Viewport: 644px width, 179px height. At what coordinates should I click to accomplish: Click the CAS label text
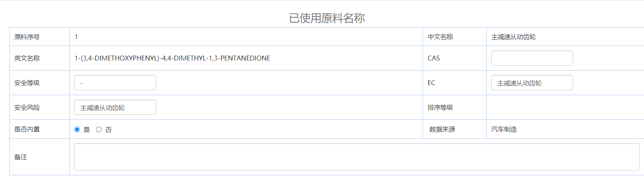[434, 58]
